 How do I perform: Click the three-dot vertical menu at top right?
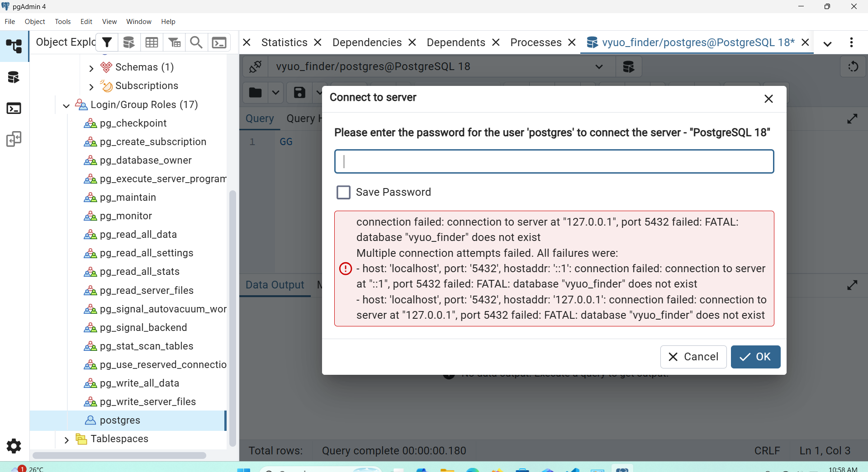(852, 42)
